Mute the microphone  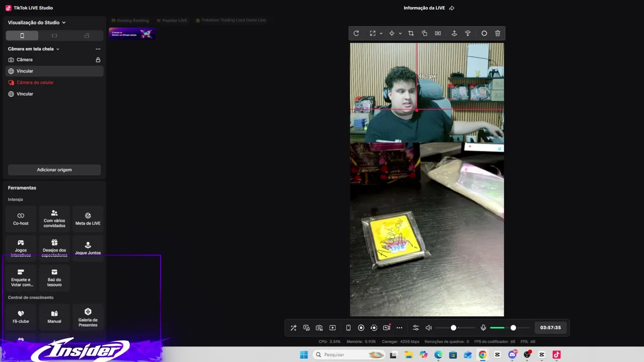pyautogui.click(x=483, y=328)
